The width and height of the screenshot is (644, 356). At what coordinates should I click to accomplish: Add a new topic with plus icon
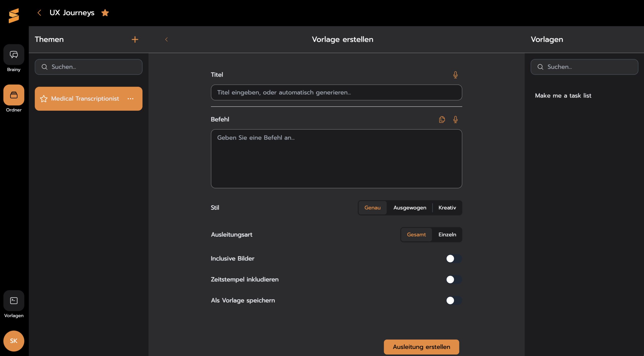[x=135, y=39]
